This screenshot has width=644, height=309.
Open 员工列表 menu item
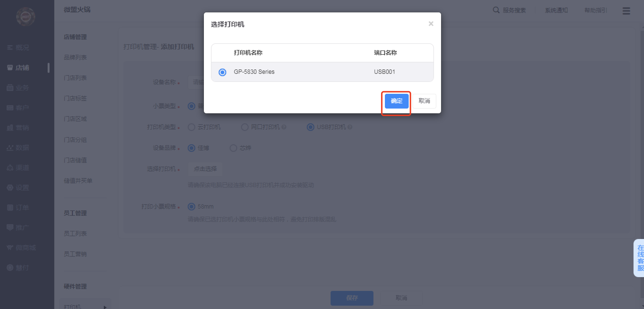coord(75,234)
